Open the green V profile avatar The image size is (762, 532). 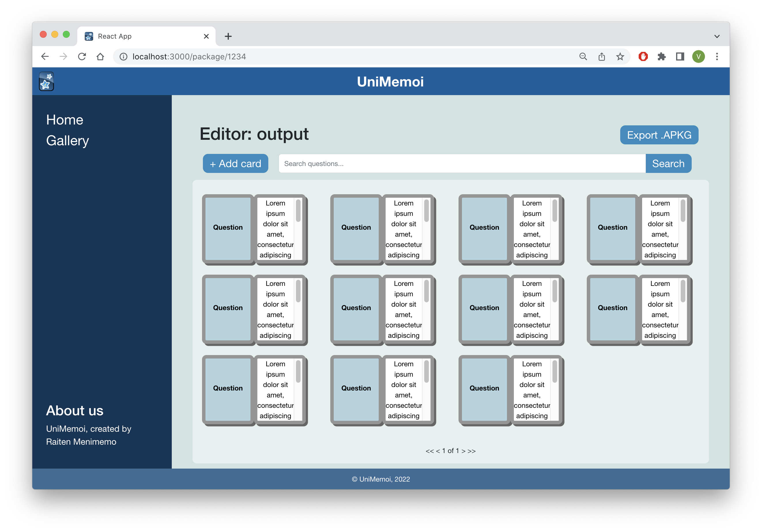click(x=698, y=57)
